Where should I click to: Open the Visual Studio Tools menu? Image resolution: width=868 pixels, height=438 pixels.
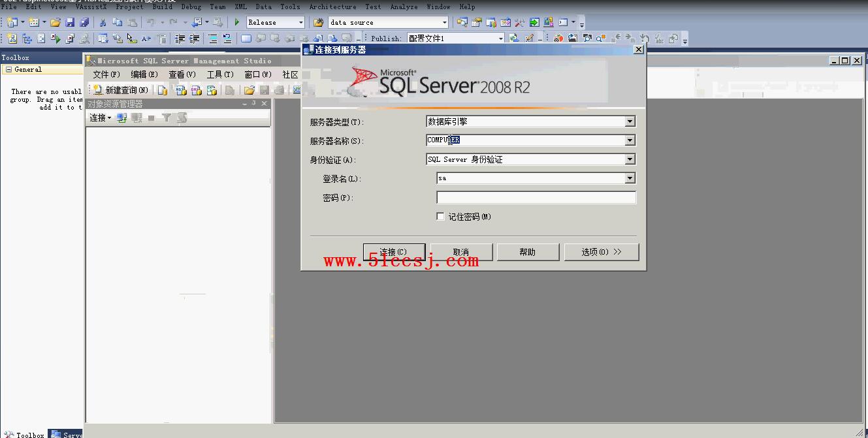(290, 7)
